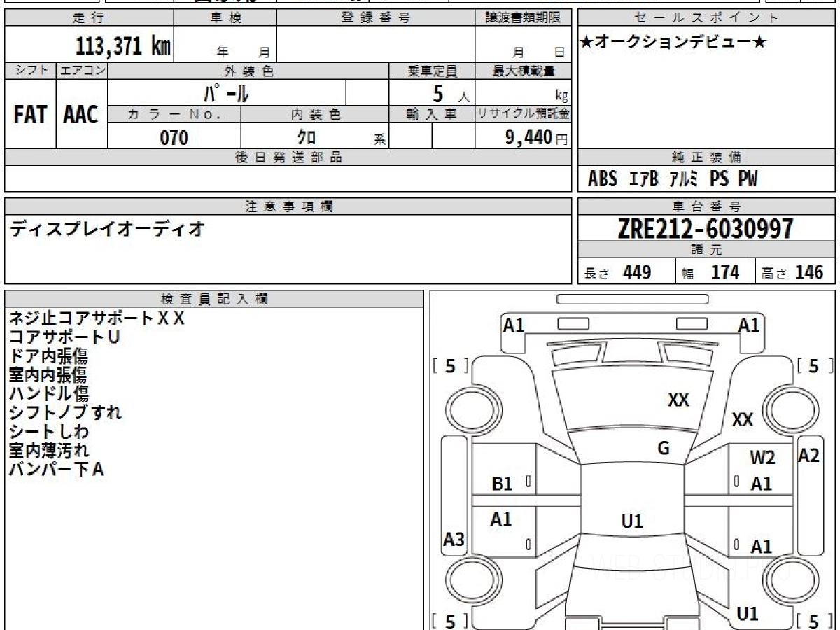Screen dimensions: 840x630
Task: Select the 走行 column header
Action: (x=88, y=18)
